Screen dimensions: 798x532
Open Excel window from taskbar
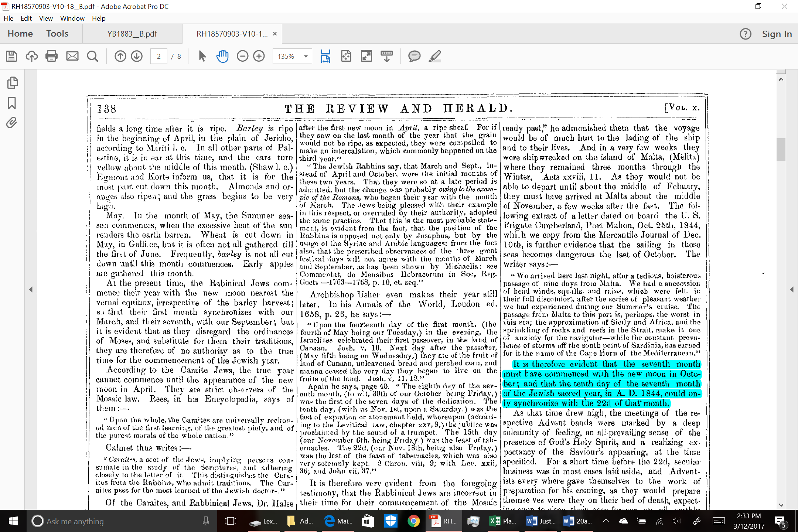click(502, 521)
